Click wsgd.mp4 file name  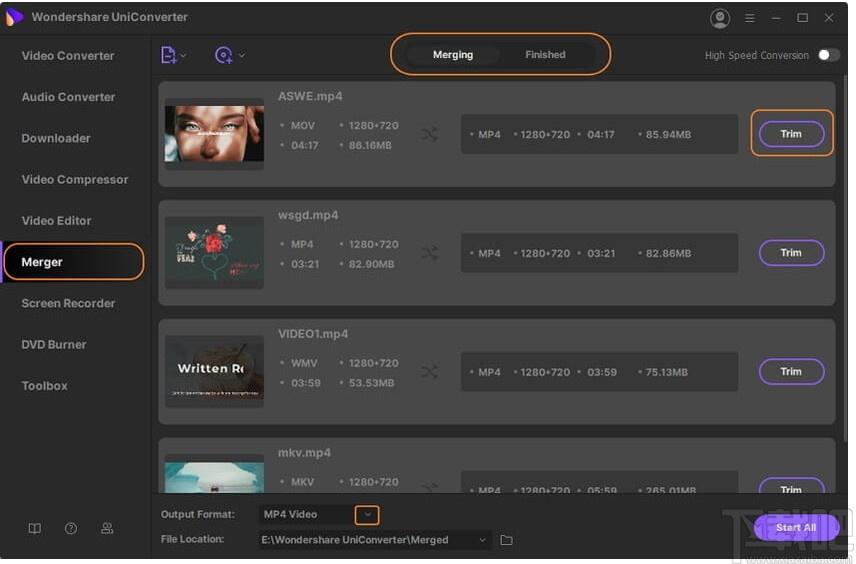308,216
